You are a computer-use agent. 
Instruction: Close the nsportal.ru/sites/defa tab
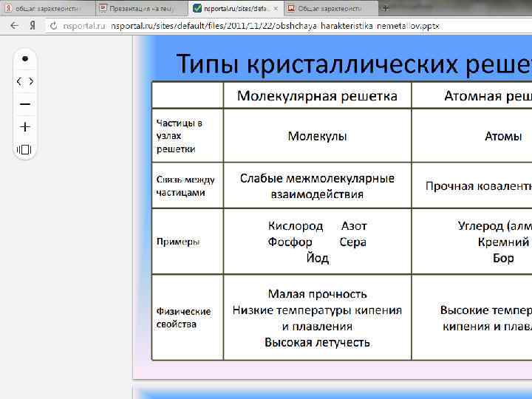coord(276,8)
